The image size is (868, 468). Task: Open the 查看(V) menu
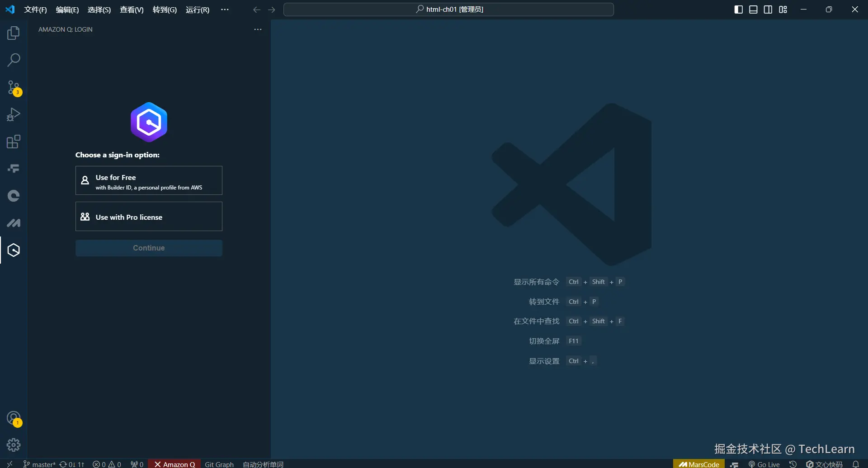[x=132, y=9]
